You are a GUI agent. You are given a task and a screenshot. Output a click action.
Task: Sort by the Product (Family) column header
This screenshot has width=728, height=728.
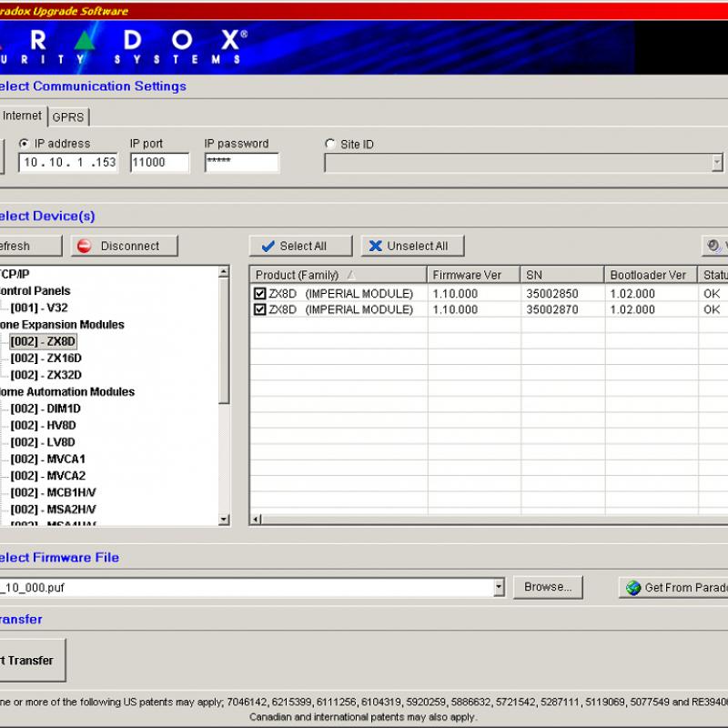click(338, 275)
